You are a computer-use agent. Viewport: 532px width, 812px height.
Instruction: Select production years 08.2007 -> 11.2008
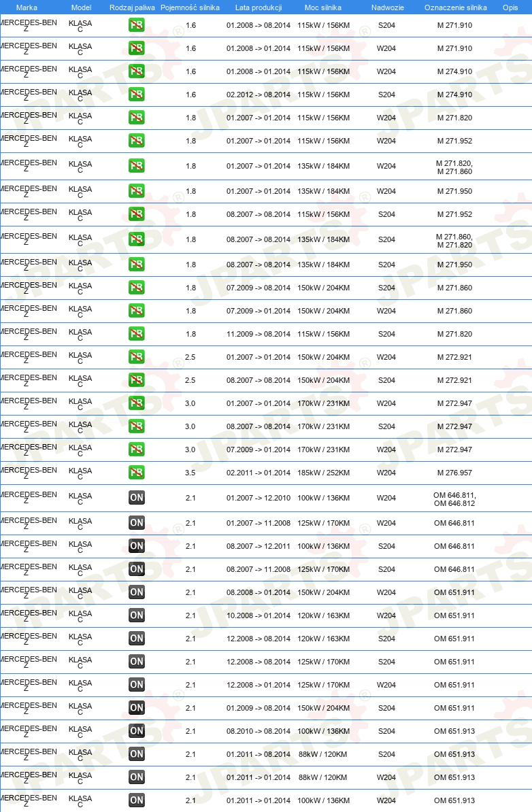pyautogui.click(x=259, y=569)
